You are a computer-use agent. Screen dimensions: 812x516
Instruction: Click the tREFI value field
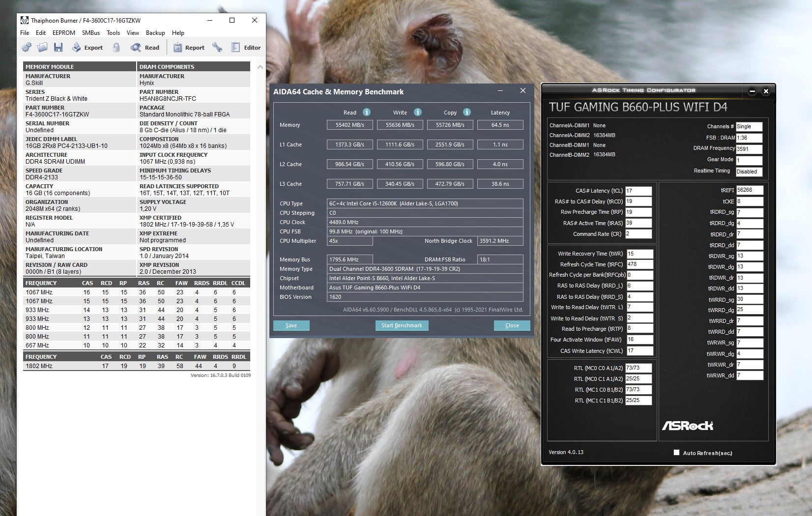[x=750, y=190]
